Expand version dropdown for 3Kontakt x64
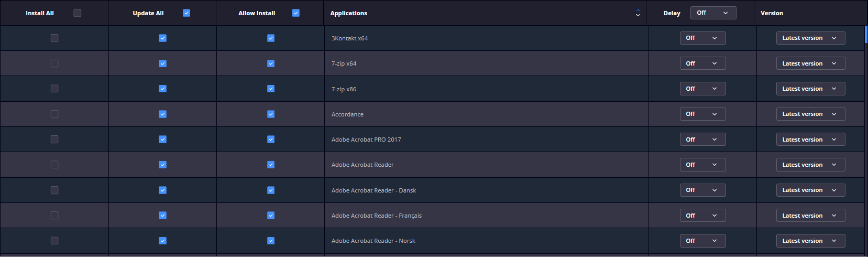The height and width of the screenshot is (257, 868). (810, 38)
